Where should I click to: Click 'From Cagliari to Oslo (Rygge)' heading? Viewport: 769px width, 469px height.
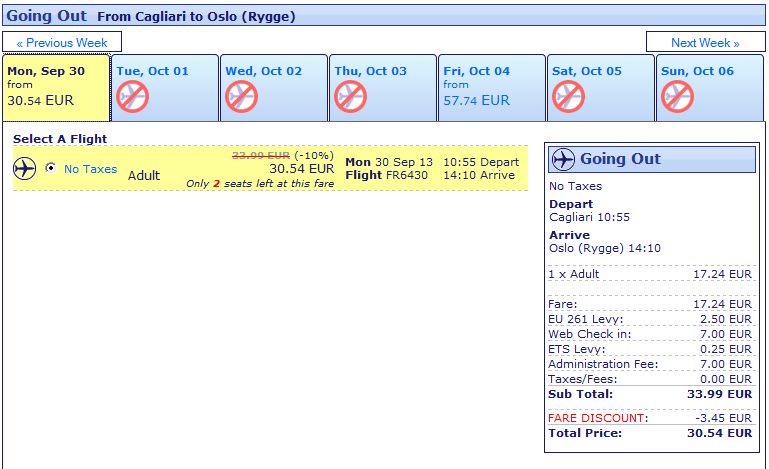pyautogui.click(x=196, y=17)
